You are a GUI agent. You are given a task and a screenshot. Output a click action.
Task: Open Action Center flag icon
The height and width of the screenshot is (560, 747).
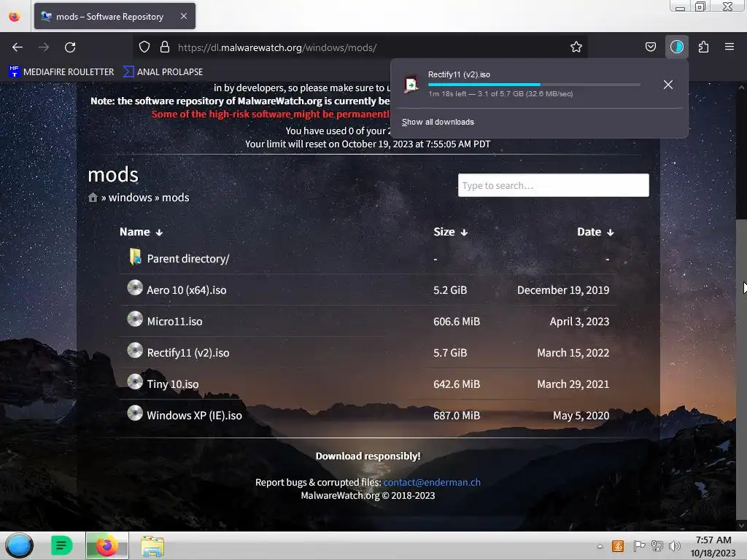pyautogui.click(x=639, y=546)
